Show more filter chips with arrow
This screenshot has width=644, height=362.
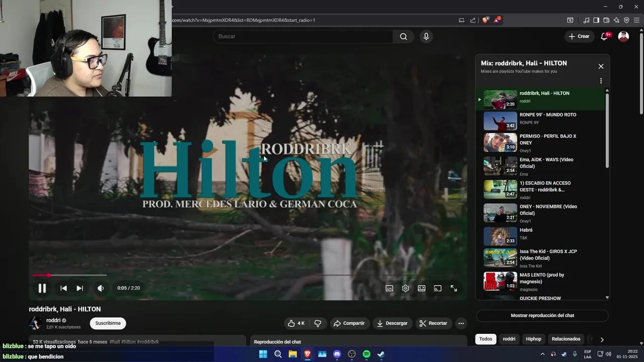point(602,340)
